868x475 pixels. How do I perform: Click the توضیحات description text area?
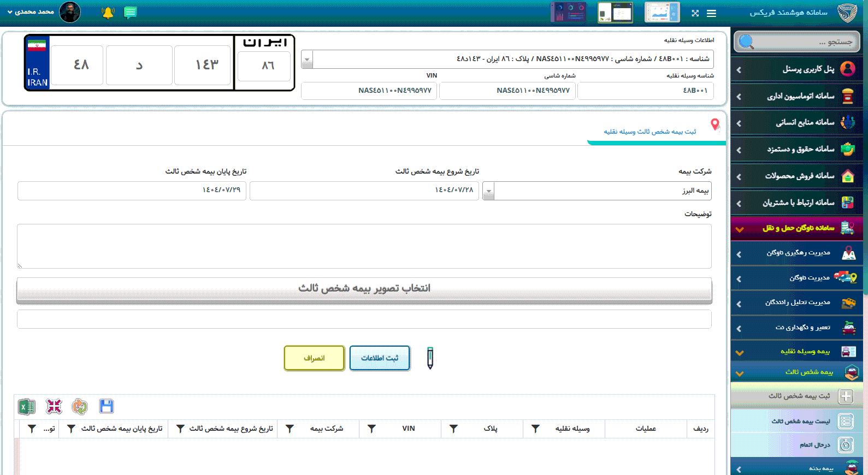pos(364,246)
